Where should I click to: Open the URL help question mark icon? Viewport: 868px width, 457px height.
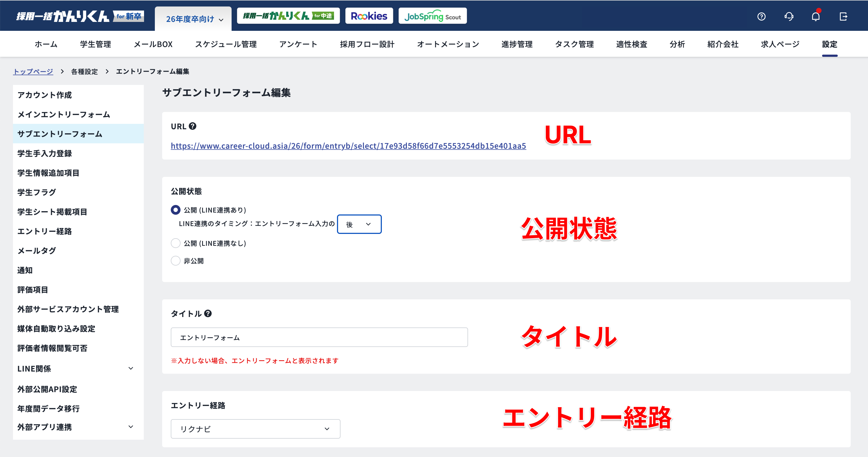(192, 126)
